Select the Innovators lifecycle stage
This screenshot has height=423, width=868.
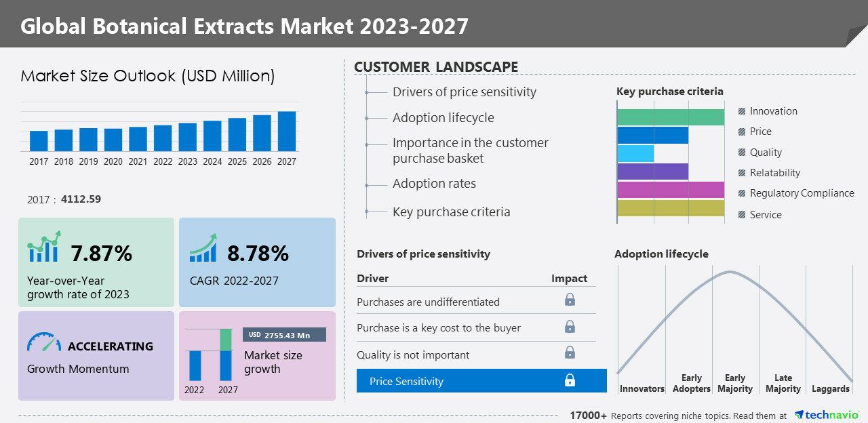pos(642,388)
